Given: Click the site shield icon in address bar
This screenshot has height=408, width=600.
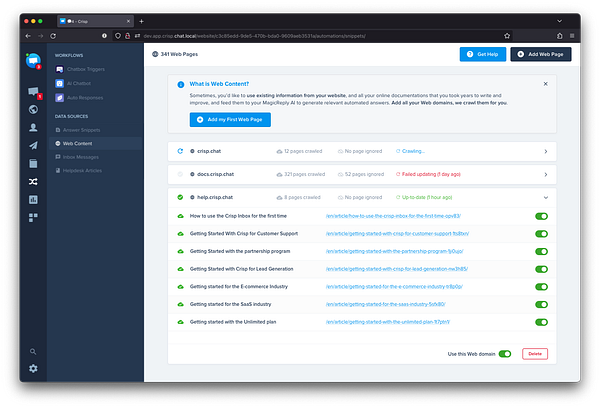Looking at the screenshot, I should pos(118,36).
